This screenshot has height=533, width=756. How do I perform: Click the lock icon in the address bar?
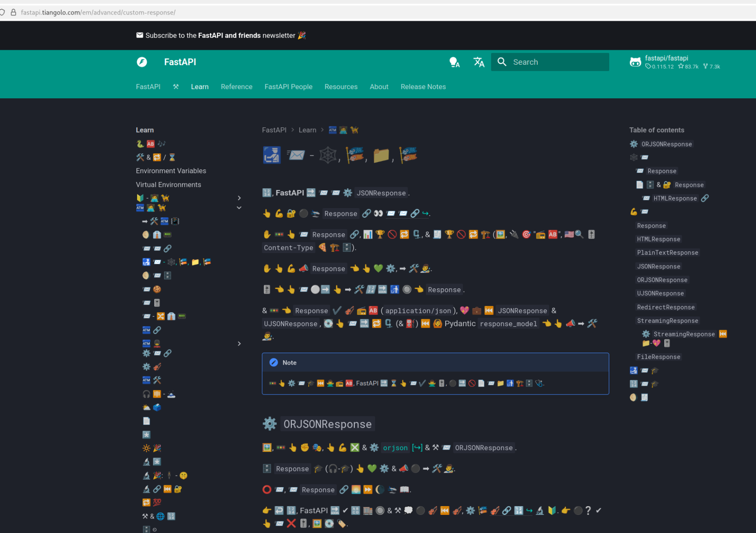click(x=13, y=12)
